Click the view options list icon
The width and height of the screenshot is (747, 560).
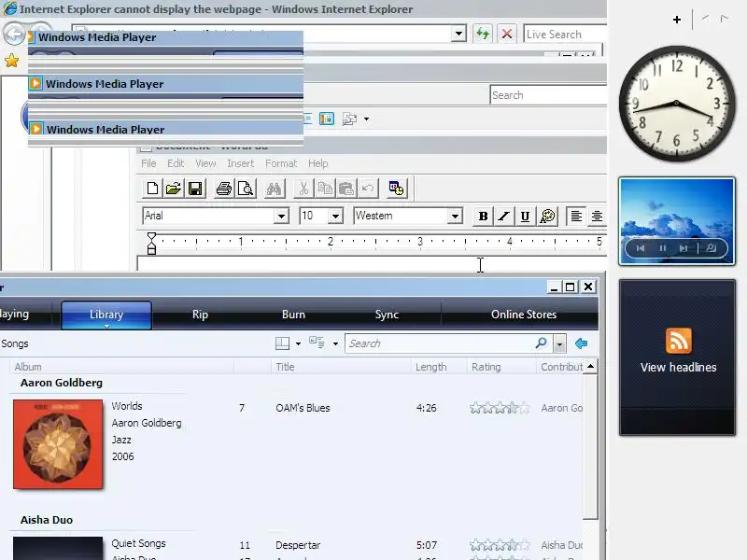317,343
